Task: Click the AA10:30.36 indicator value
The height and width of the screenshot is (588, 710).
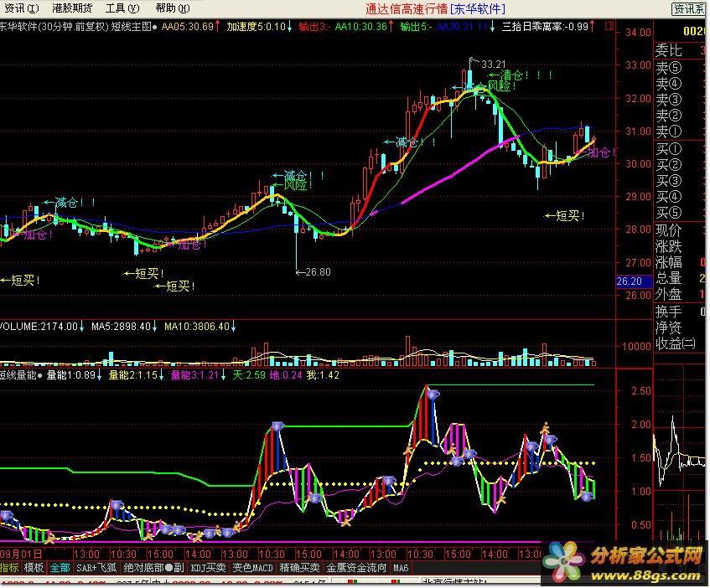Action: pos(361,27)
